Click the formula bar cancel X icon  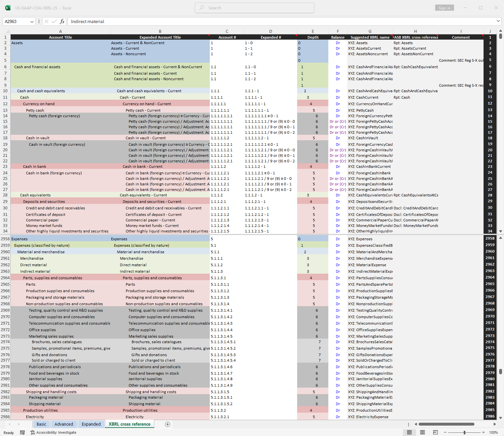tap(46, 21)
